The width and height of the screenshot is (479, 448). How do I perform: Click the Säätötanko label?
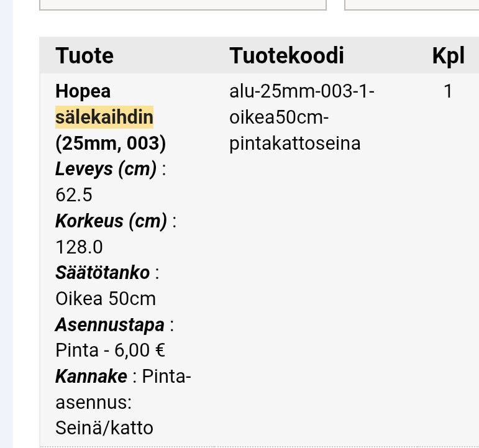(x=103, y=273)
